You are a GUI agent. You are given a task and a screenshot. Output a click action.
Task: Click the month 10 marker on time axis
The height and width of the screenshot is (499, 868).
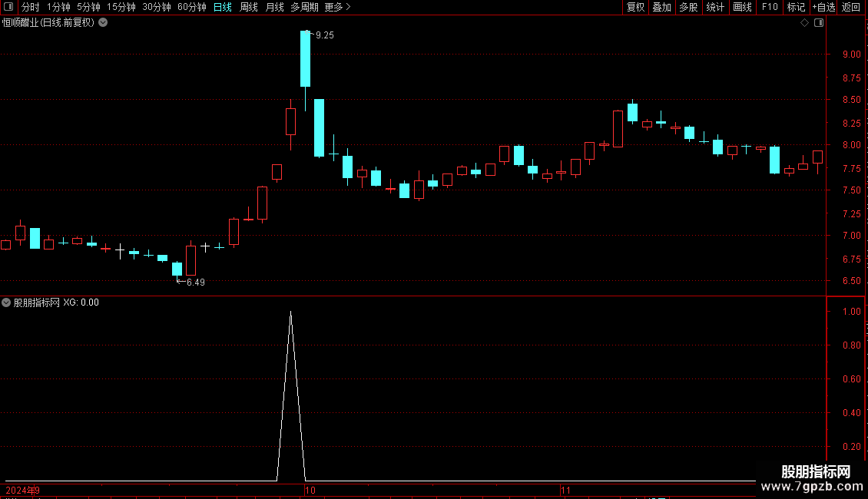click(310, 490)
